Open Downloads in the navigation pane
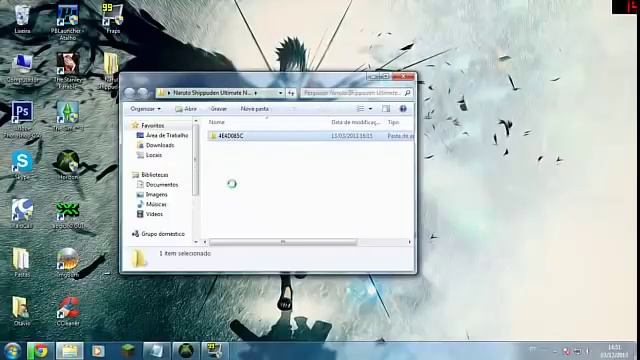The height and width of the screenshot is (360, 640). [x=160, y=145]
